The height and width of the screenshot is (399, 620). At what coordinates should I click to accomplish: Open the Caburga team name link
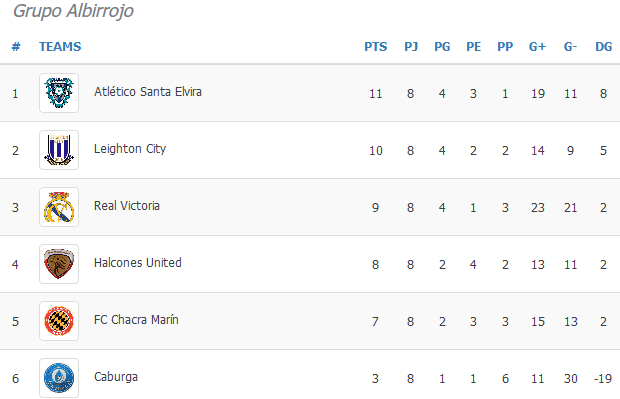[x=116, y=377]
